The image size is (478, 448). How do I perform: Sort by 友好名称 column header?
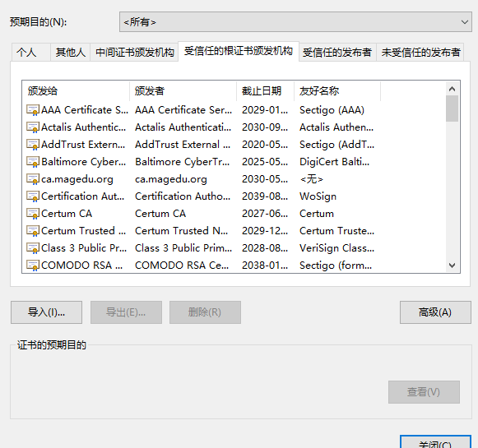337,91
